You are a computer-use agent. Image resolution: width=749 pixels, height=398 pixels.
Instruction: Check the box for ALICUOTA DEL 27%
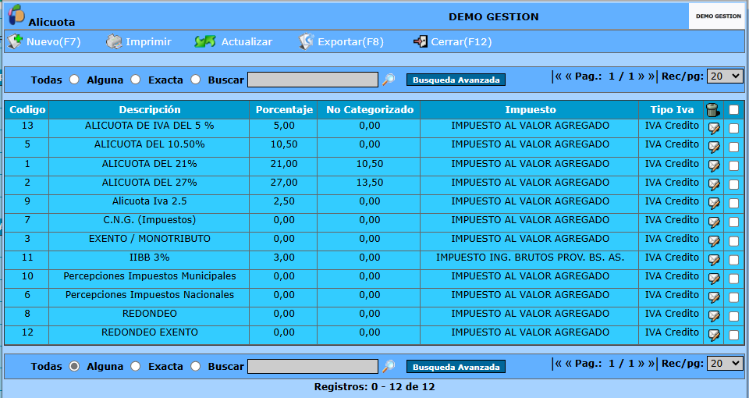734,185
